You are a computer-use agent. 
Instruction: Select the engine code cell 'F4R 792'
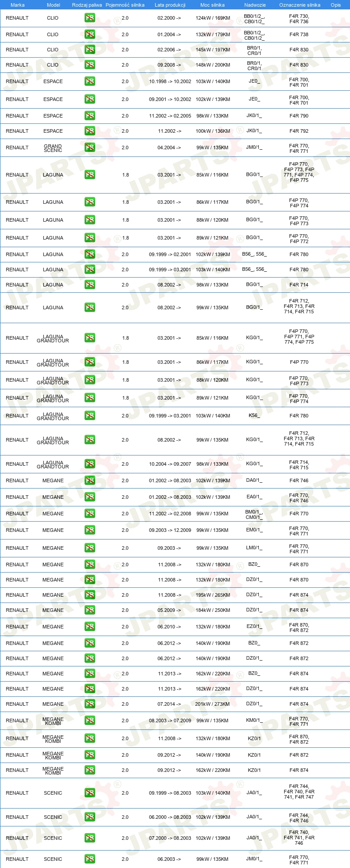tap(299, 131)
